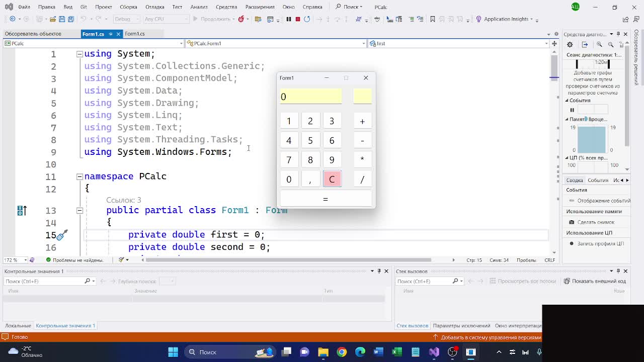Image resolution: width=644 pixels, height=362 pixels.
Task: Stop debugging with the red square icon
Action: pos(297,19)
